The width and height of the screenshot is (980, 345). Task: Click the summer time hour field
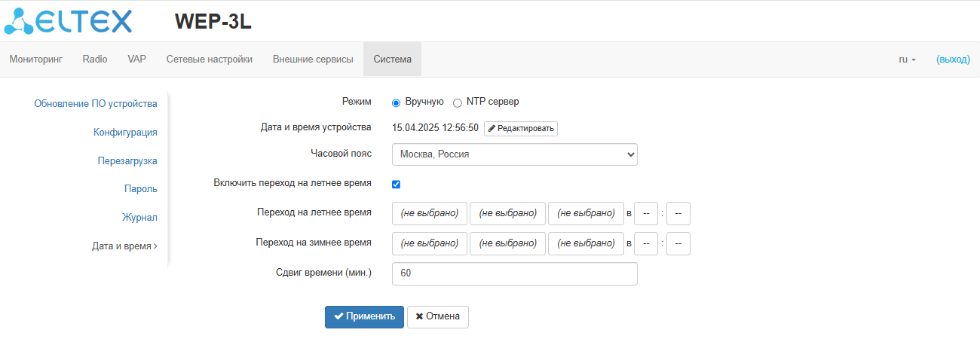(646, 213)
